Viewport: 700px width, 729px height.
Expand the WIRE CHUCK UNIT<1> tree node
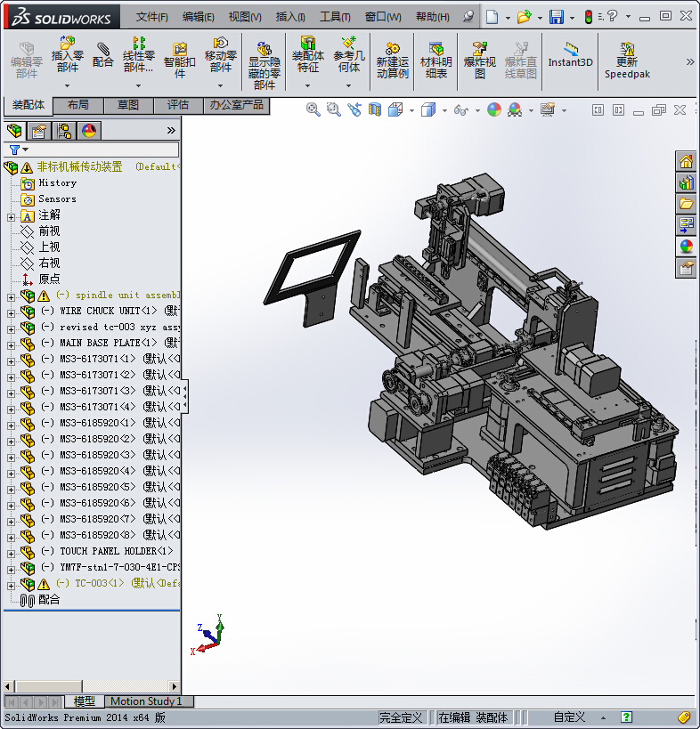point(11,312)
